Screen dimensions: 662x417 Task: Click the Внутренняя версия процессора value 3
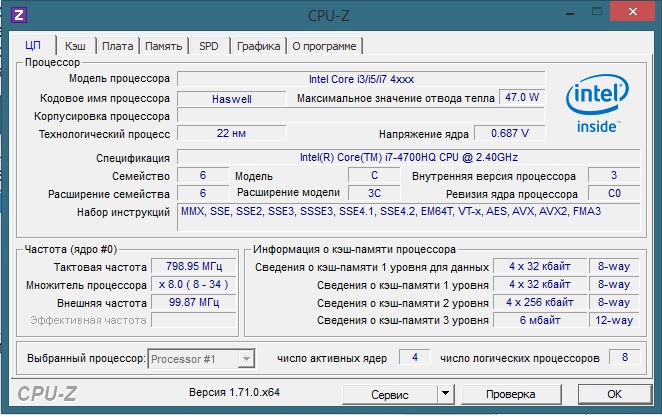point(614,175)
